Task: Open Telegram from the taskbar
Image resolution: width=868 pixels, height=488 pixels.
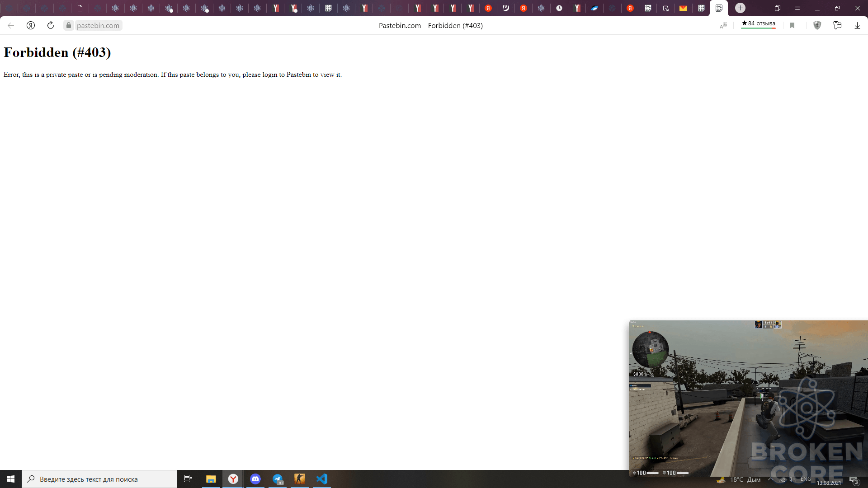Action: pyautogui.click(x=278, y=479)
